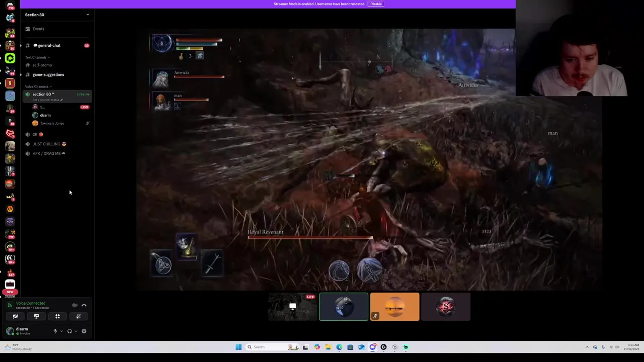Select the green-outlined speaking participant tile
This screenshot has height=362, width=644.
(344, 307)
